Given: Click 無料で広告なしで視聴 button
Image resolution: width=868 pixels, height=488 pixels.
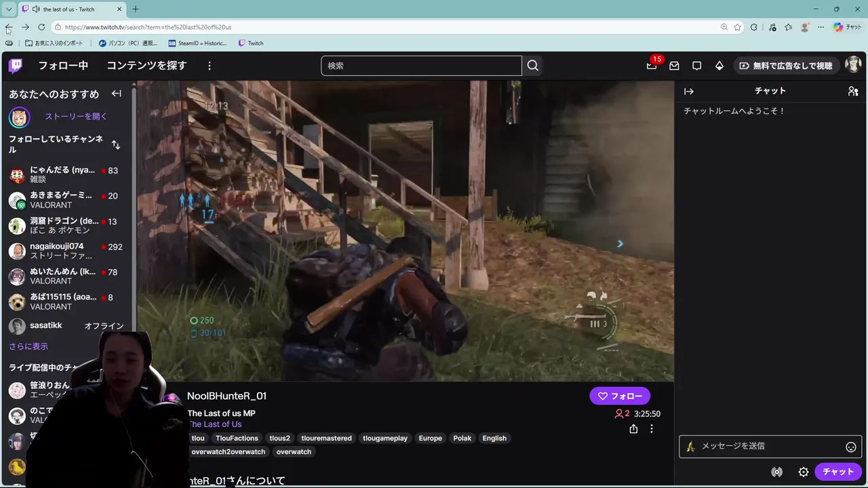Looking at the screenshot, I should [785, 66].
